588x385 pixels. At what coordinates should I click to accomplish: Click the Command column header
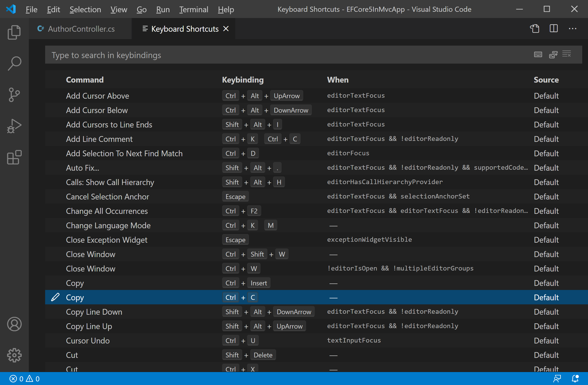pyautogui.click(x=85, y=79)
